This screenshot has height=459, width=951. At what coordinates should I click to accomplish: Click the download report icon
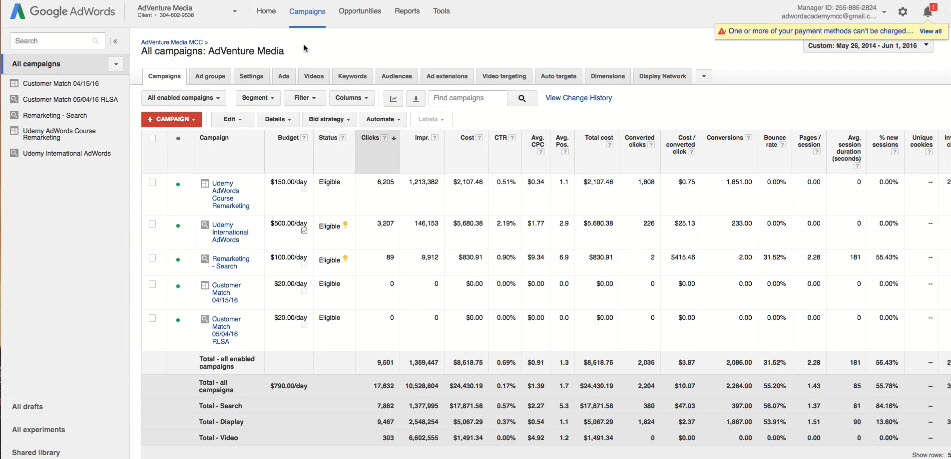point(415,98)
